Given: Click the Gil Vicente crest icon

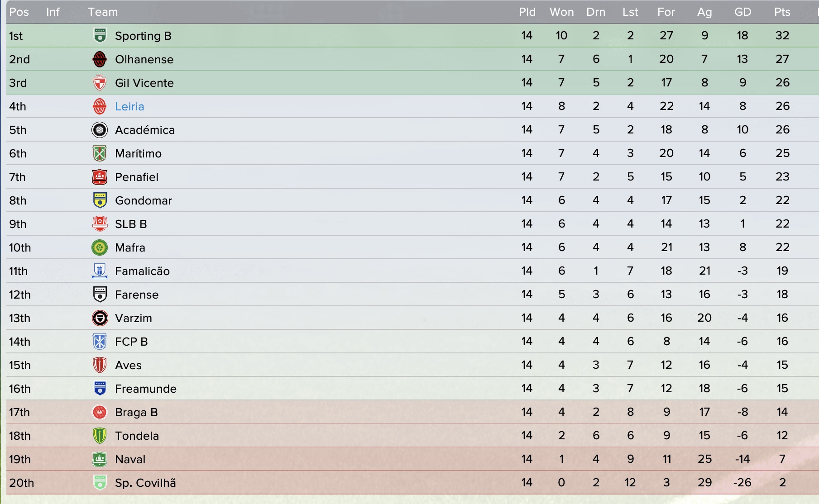Looking at the screenshot, I should 100,83.
